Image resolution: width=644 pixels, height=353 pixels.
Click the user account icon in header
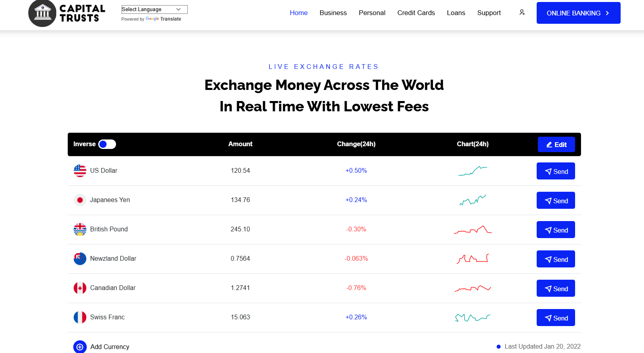[522, 13]
